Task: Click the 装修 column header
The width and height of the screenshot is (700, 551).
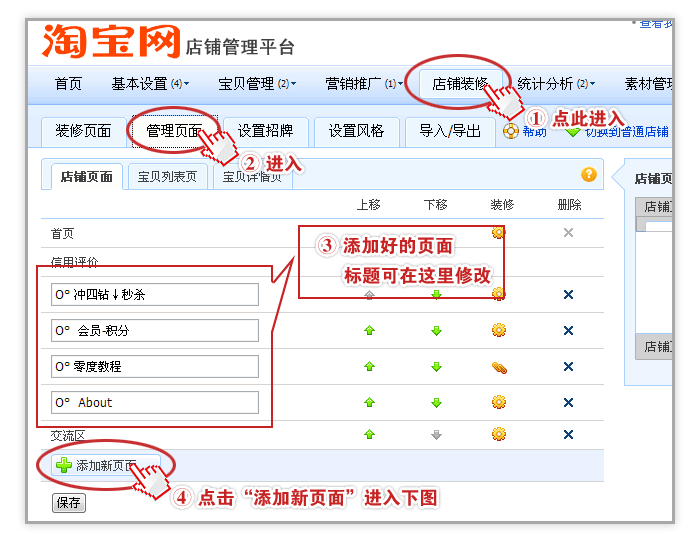Action: click(502, 205)
